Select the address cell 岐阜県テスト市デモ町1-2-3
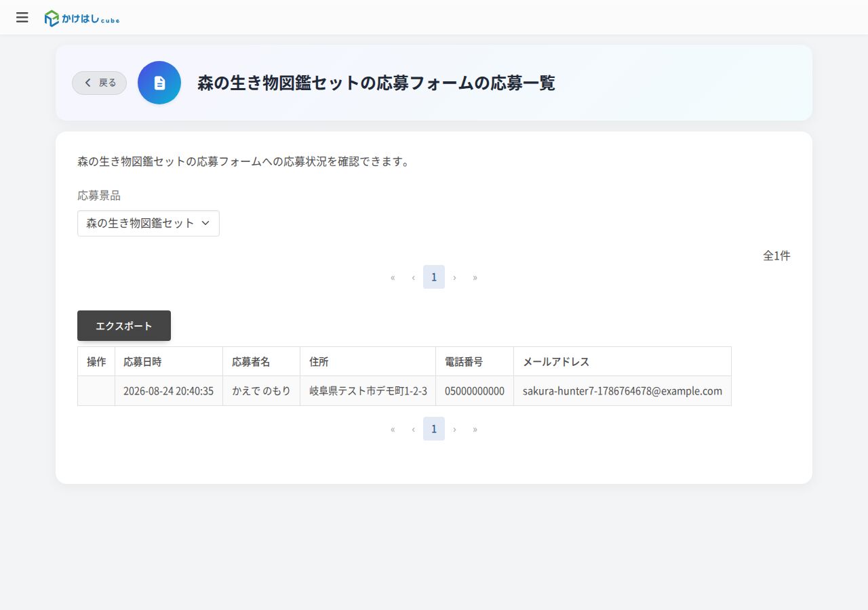Viewport: 868px width, 610px height. [x=368, y=391]
